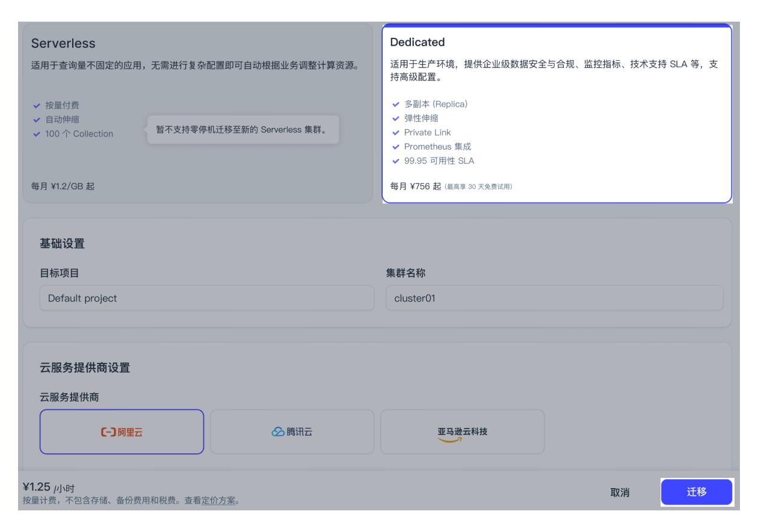Click the 腾讯云 cloud logo icon
758x532 pixels.
click(x=278, y=432)
